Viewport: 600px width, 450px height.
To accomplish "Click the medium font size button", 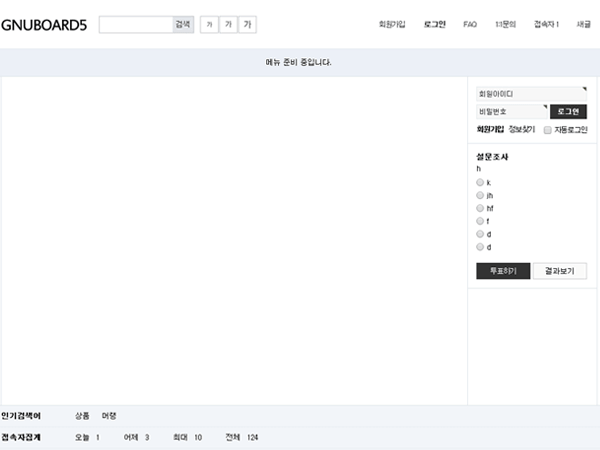I will tap(229, 24).
